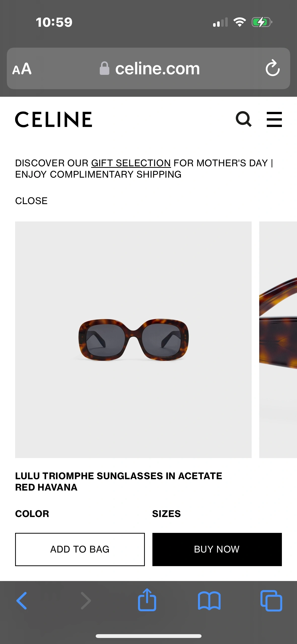Screen dimensions: 297x644
Task: Open Safari bookmarks book icon
Action: tap(209, 601)
